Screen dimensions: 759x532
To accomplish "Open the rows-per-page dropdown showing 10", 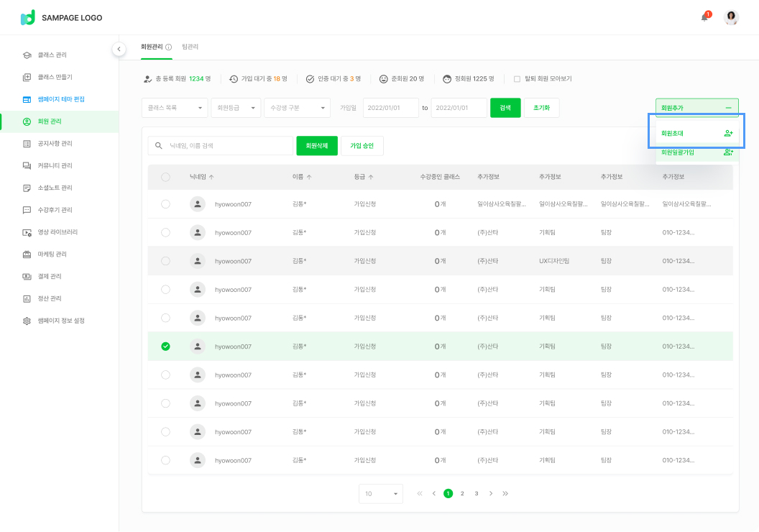I will click(380, 494).
